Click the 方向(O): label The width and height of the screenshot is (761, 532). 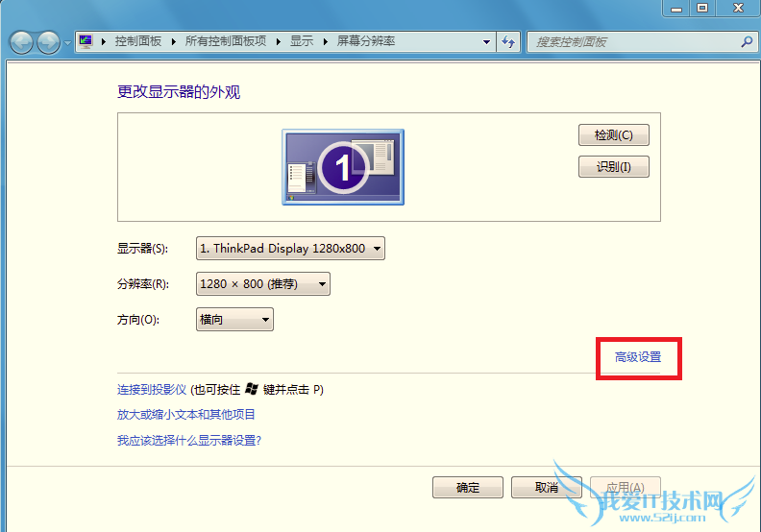[x=137, y=320]
